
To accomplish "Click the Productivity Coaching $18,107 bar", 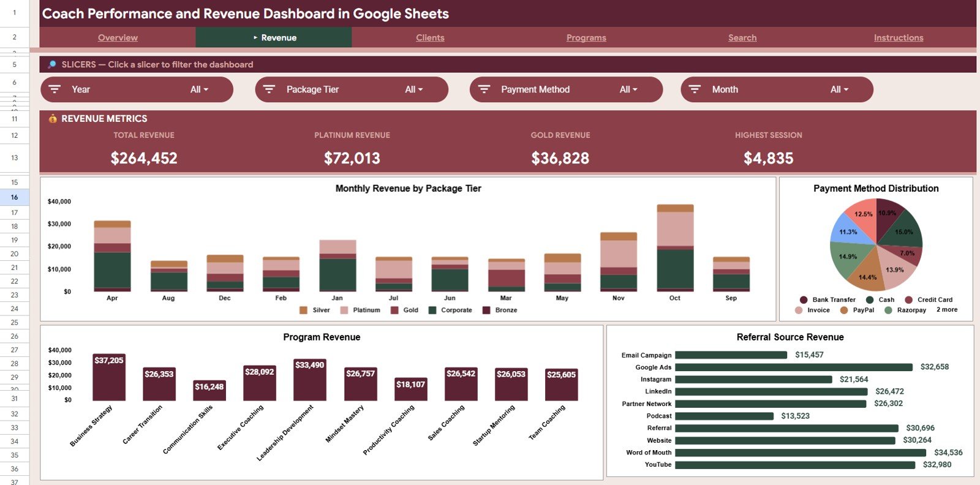I will point(410,389).
